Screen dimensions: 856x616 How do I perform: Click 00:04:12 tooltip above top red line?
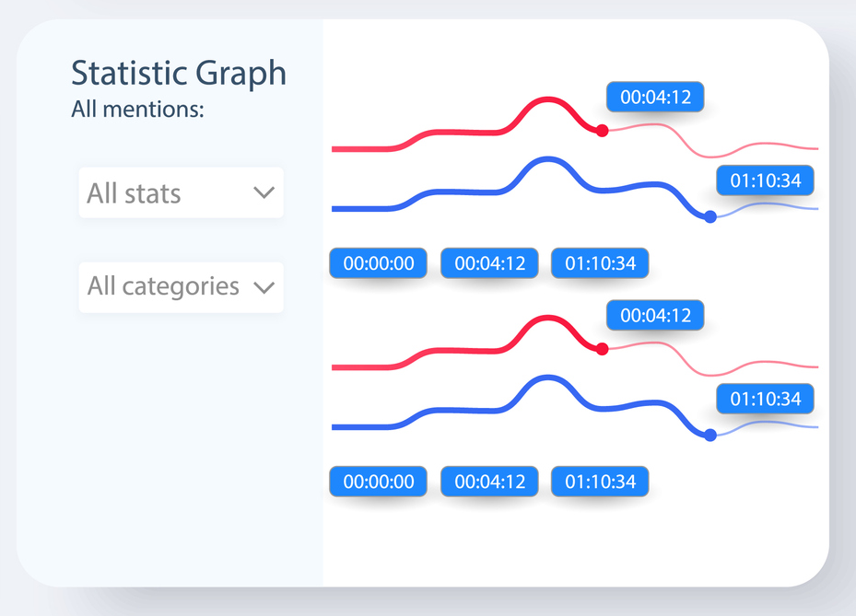coord(655,97)
